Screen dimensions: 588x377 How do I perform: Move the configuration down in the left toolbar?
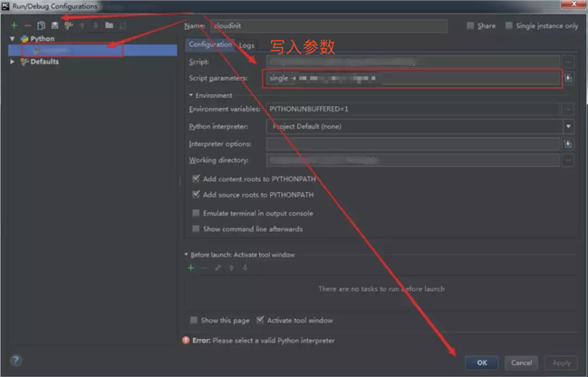point(96,25)
